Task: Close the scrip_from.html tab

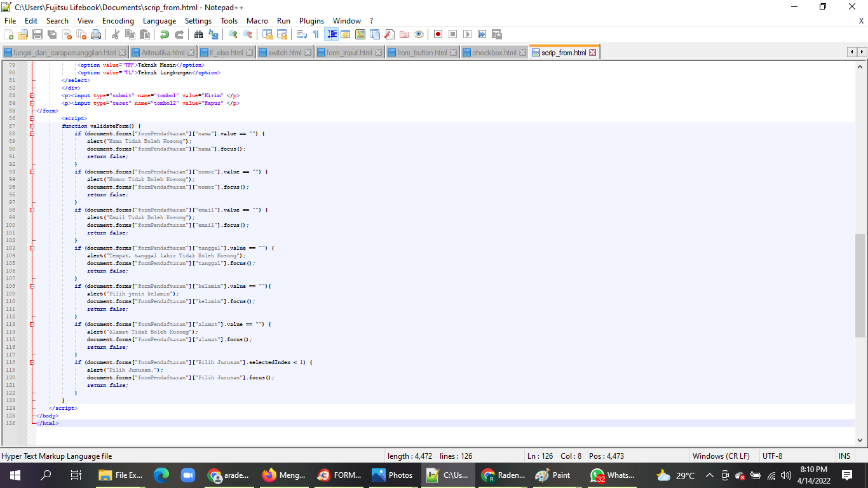Action: coord(593,53)
